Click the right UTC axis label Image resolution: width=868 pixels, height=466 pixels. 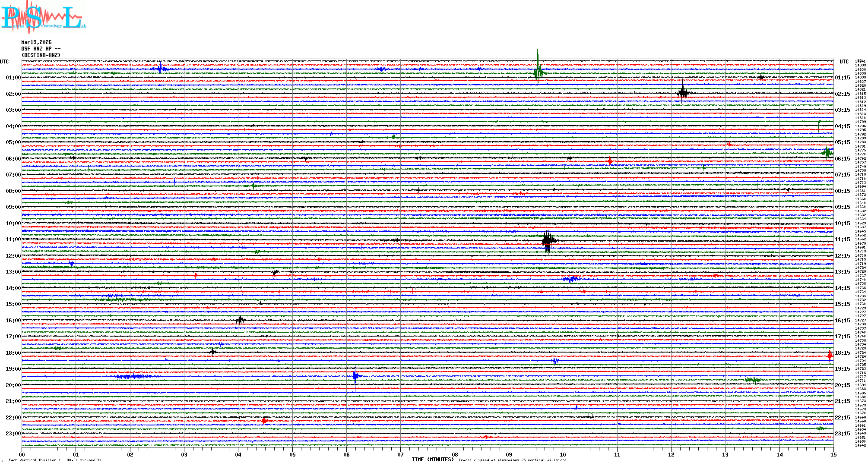pyautogui.click(x=844, y=62)
